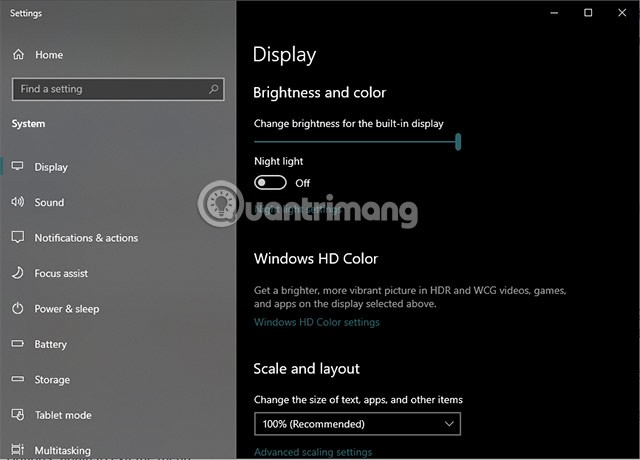The height and width of the screenshot is (460, 640).
Task: Go to Multitasking settings
Action: 64,450
